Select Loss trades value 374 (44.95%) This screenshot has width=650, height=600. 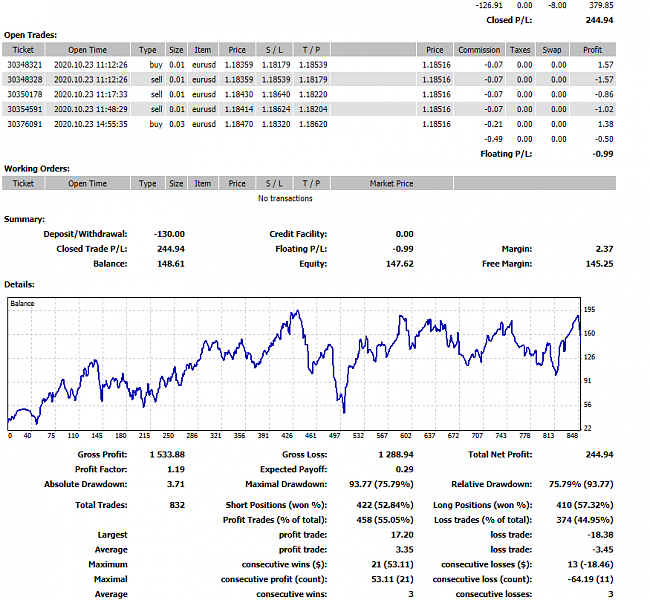[x=585, y=520]
